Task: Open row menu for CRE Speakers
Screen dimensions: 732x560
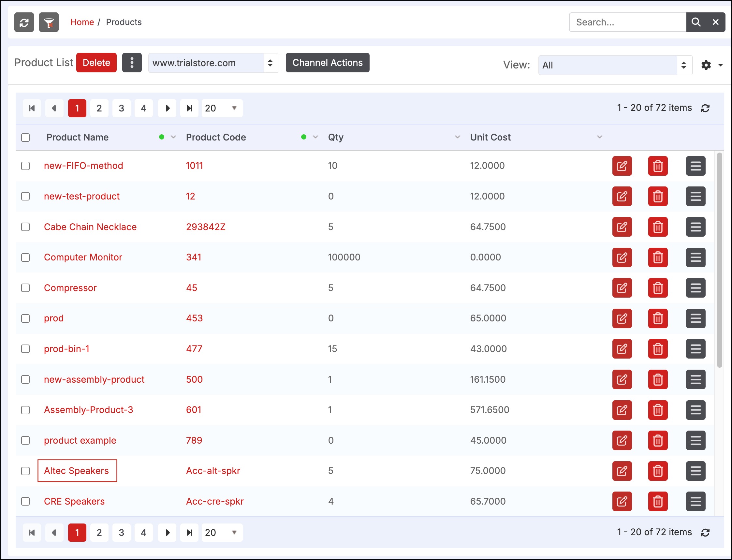Action: tap(696, 502)
